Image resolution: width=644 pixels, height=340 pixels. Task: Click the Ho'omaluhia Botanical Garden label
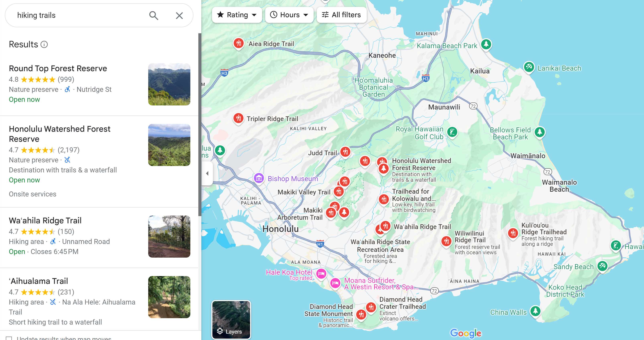(373, 87)
